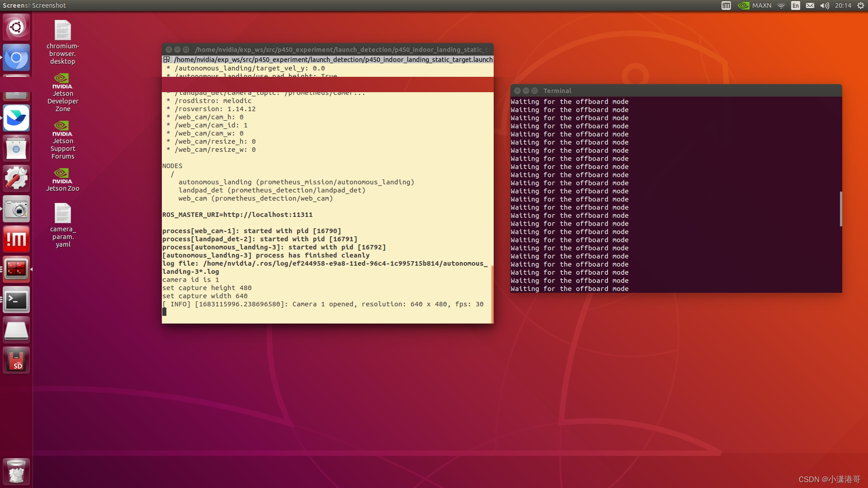Click the landpad_det node entry line
The height and width of the screenshot is (488, 868).
tap(272, 190)
